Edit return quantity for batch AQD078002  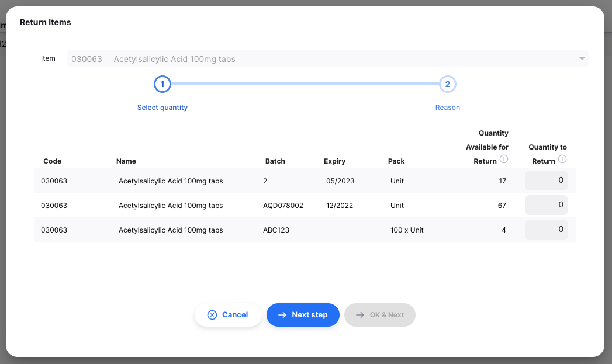[x=547, y=205]
